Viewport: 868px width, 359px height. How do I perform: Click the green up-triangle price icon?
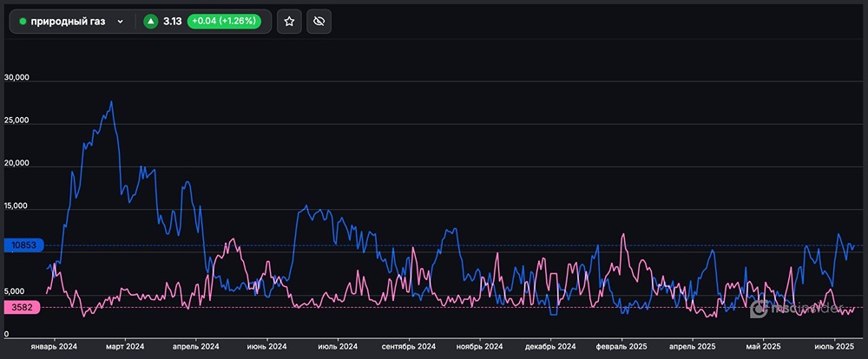click(151, 22)
